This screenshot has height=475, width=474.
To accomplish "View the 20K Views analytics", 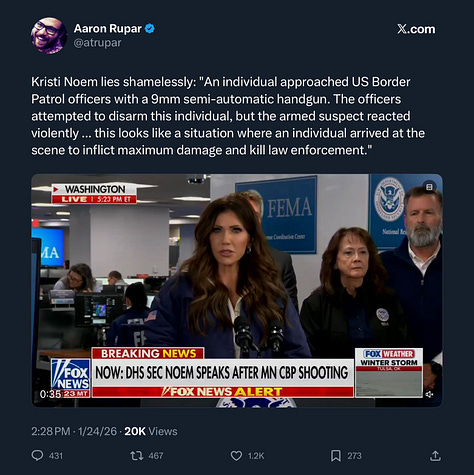I will (151, 431).
